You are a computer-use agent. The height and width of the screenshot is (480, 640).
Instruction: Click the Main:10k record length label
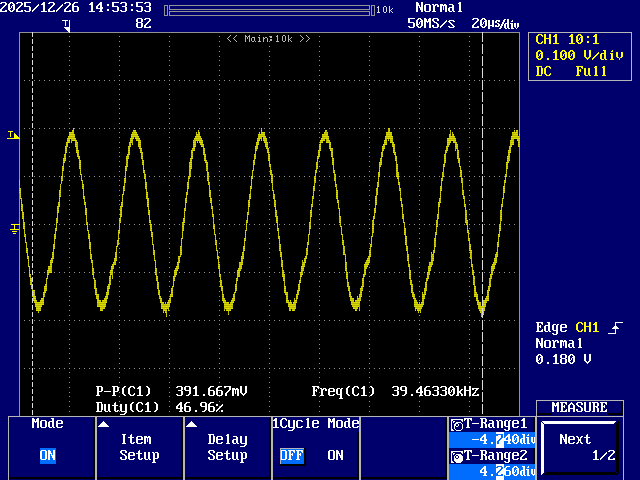coord(268,39)
